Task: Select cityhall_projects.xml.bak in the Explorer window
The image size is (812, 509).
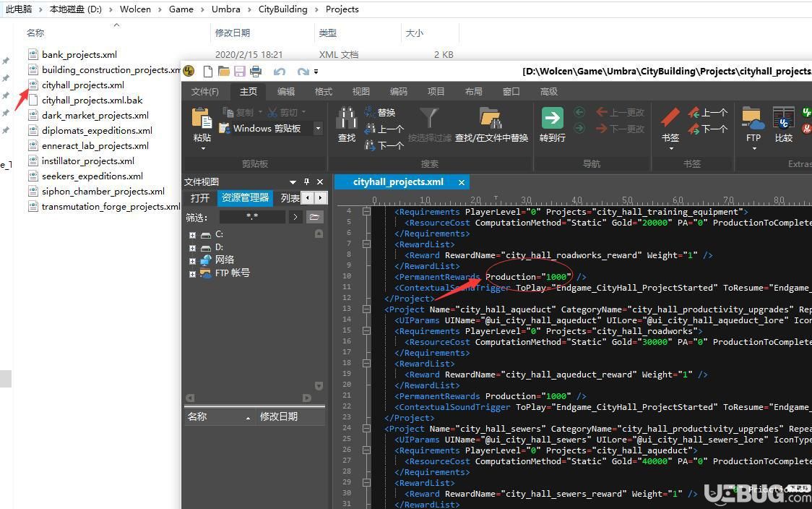Action: (x=92, y=100)
